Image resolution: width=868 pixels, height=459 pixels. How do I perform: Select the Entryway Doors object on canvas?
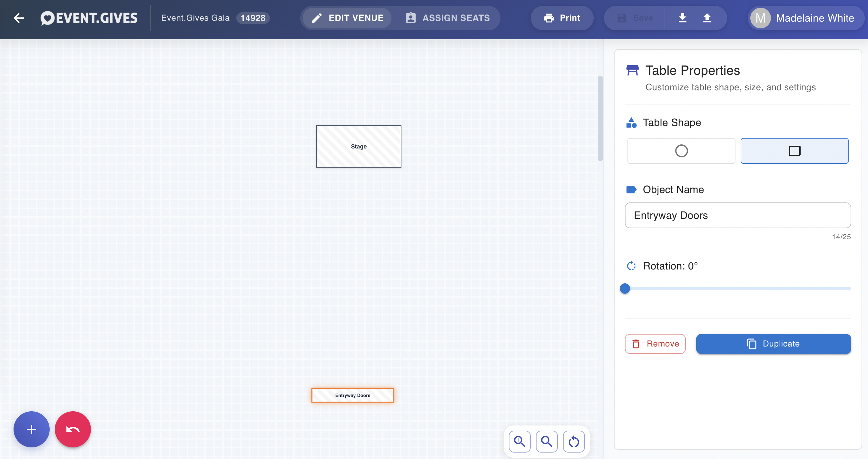pyautogui.click(x=352, y=396)
